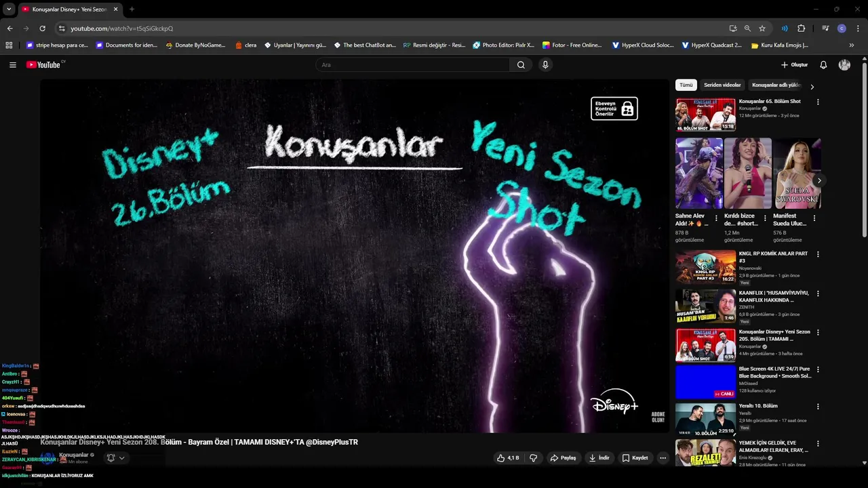Start voice search with microphone icon

pos(545,65)
